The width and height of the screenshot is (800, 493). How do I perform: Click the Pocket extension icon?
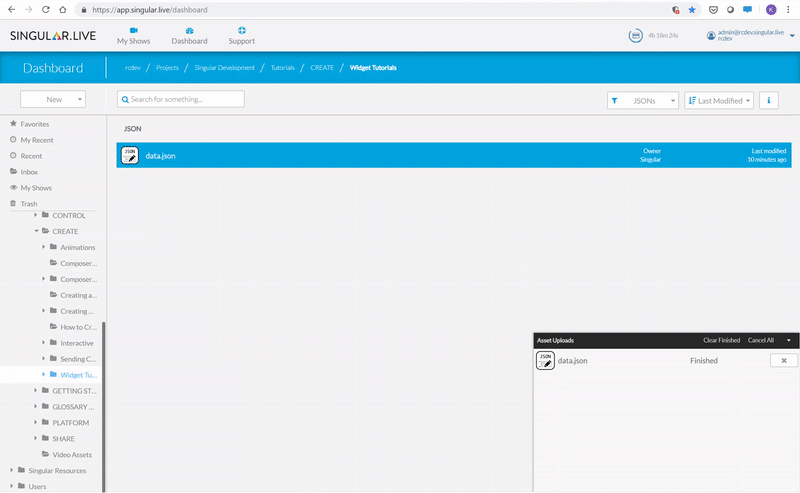(x=713, y=10)
